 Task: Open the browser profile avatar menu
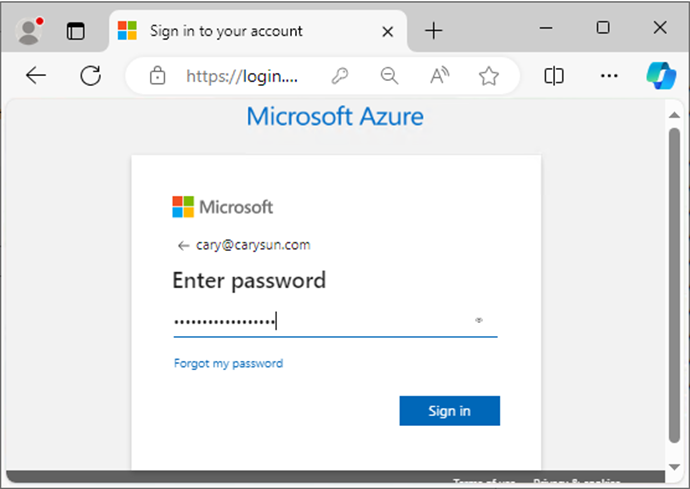click(x=29, y=31)
